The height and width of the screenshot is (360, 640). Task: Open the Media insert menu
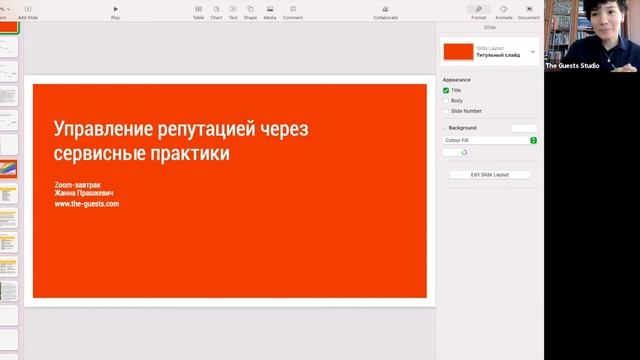tap(270, 9)
